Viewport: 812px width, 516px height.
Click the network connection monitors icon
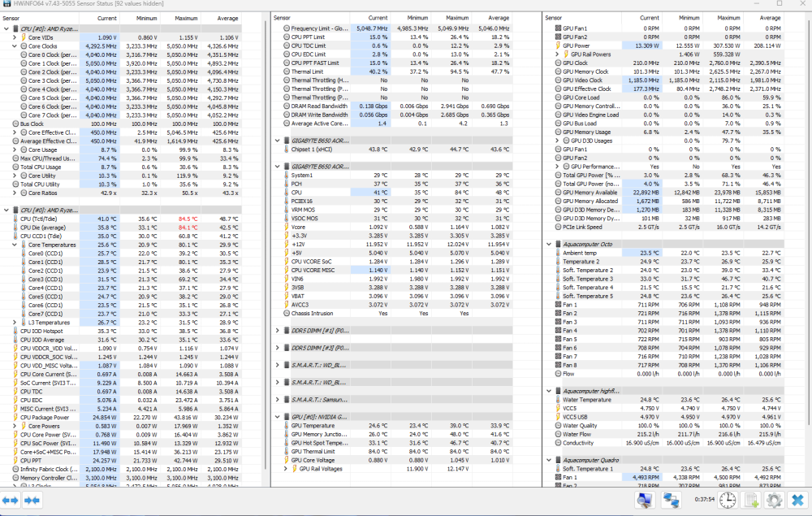[671, 501]
